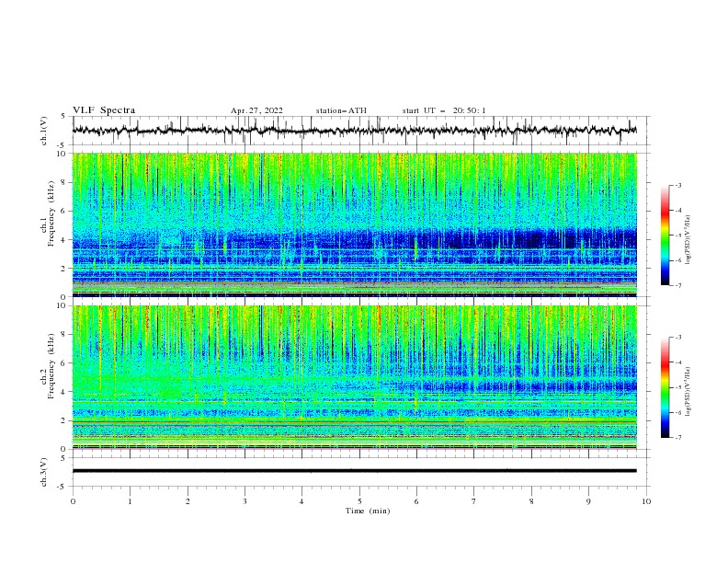Click inside the ch.2 spectrogram panel
This screenshot has width=728, height=563.
(x=354, y=377)
